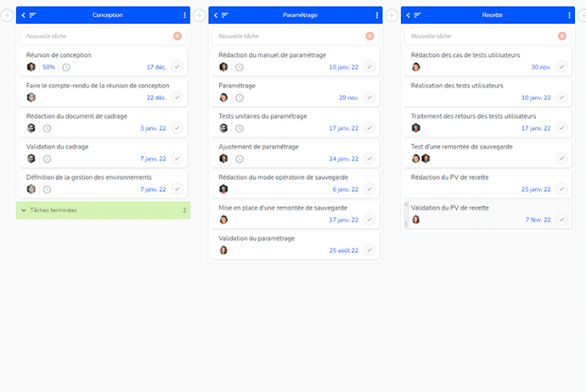The height and width of the screenshot is (392, 586).
Task: Click the 17 déc. due date link
Action: [x=156, y=67]
